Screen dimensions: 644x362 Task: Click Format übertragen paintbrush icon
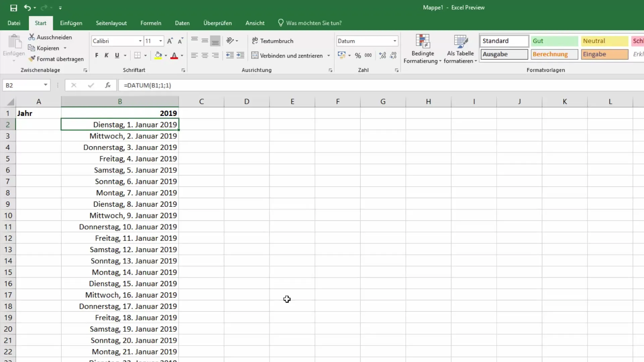tap(32, 59)
